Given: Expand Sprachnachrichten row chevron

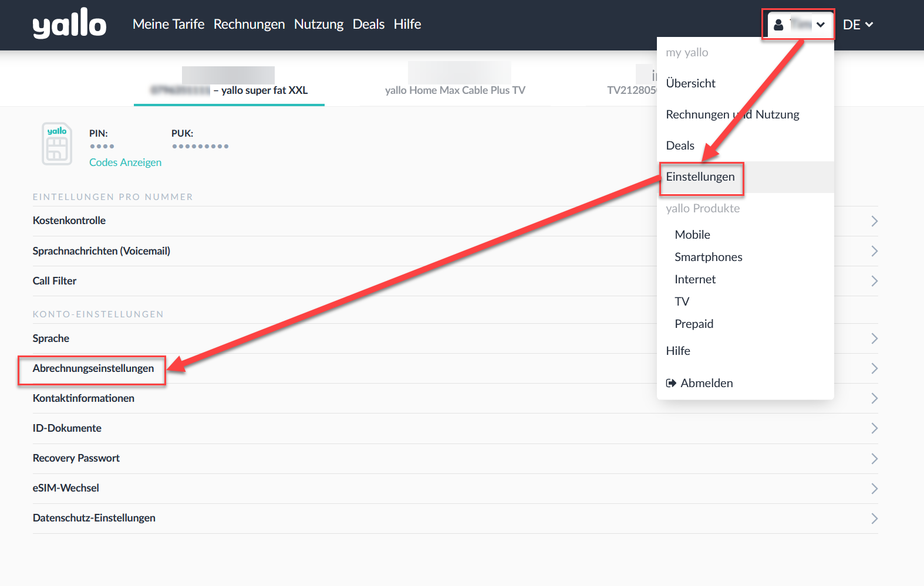Looking at the screenshot, I should point(874,251).
